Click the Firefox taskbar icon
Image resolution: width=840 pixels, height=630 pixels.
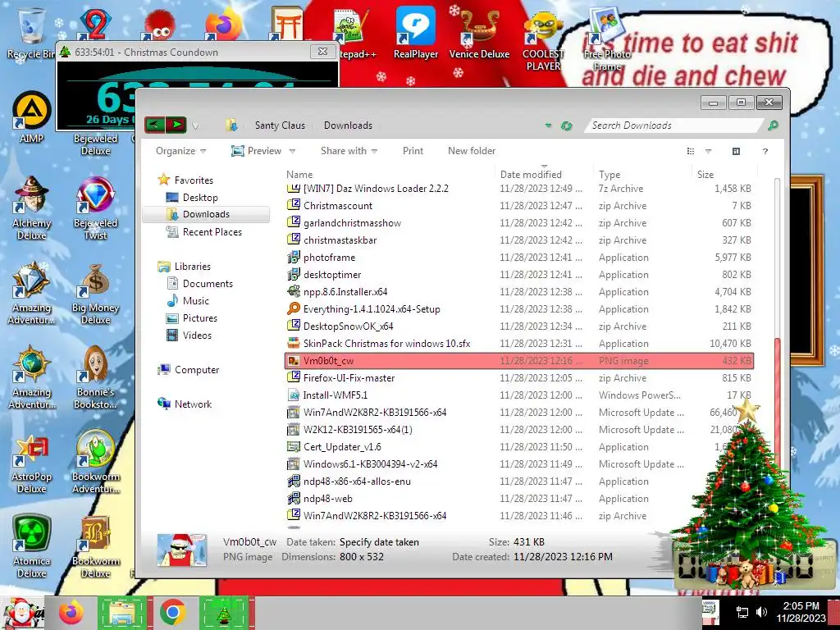pos(71,613)
